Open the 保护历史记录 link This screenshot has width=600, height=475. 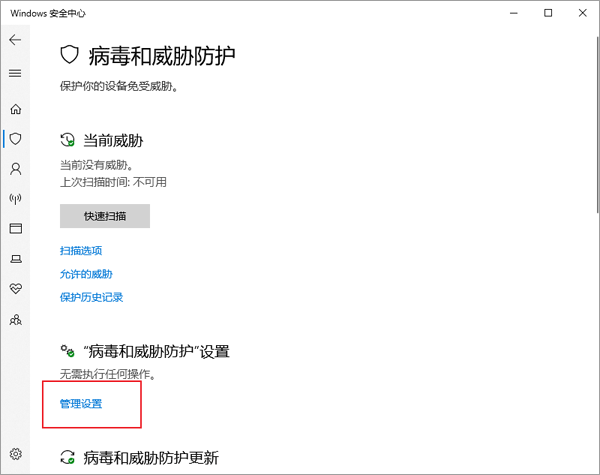[x=91, y=297]
